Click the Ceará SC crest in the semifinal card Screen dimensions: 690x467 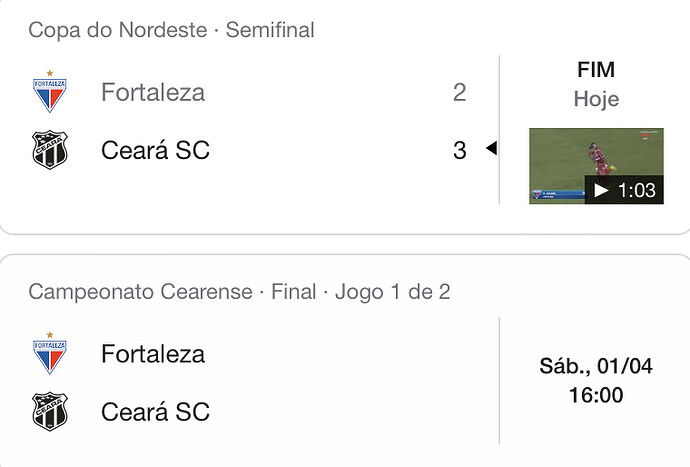(50, 150)
